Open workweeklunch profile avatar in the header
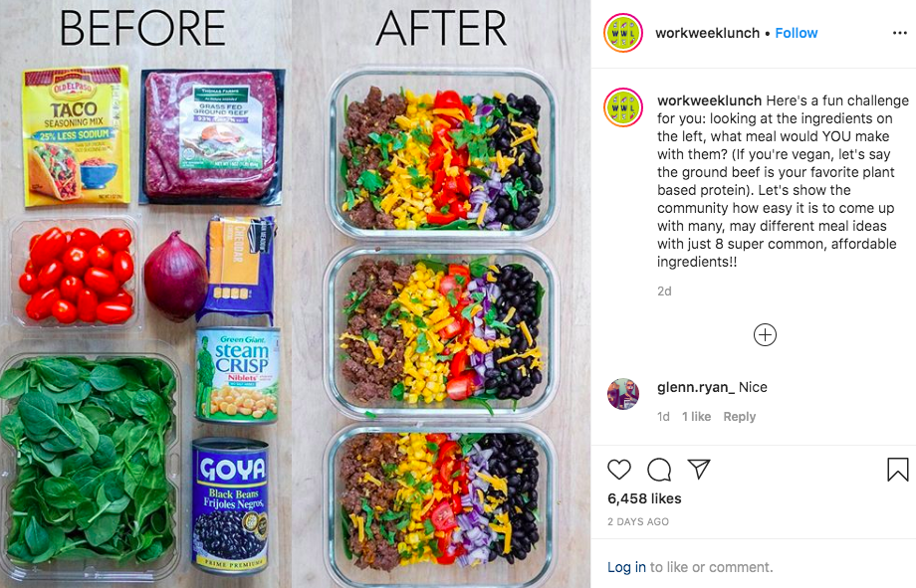 pyautogui.click(x=623, y=33)
